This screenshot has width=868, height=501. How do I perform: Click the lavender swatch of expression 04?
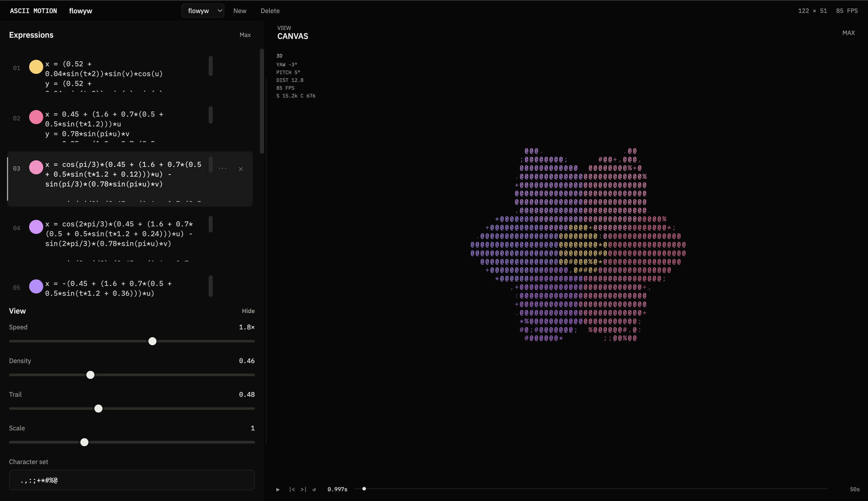[36, 227]
